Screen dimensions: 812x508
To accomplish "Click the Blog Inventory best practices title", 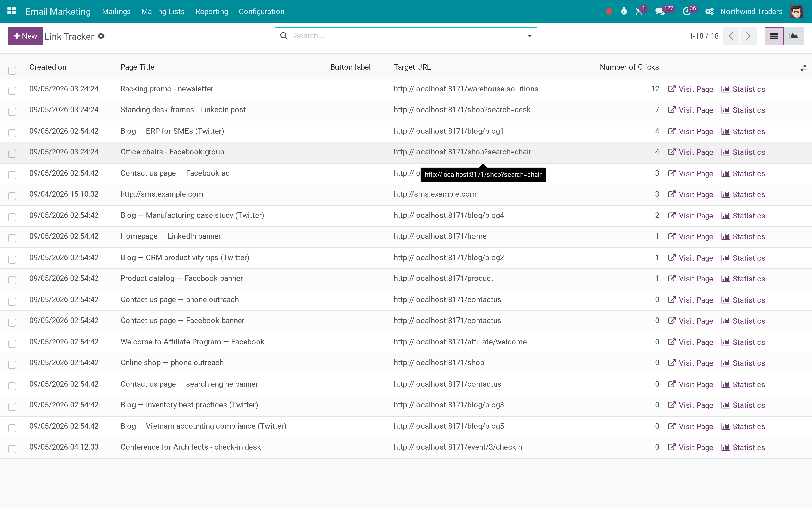I will coord(189,405).
